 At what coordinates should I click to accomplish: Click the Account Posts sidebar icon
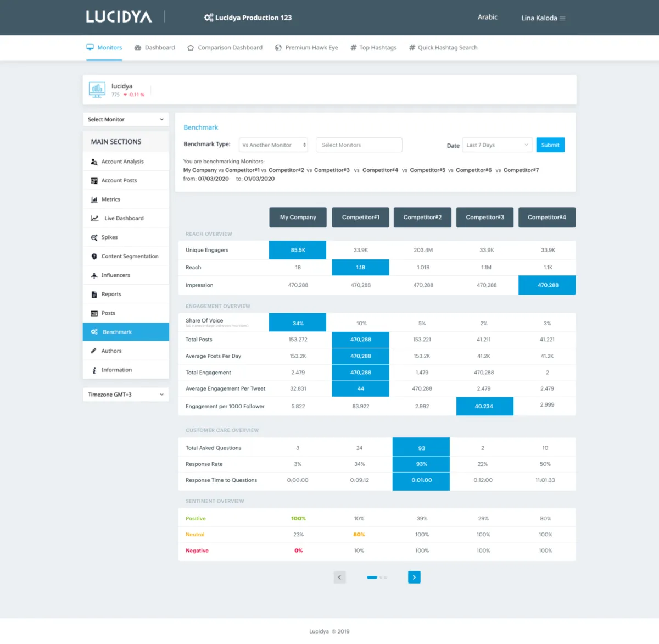[x=94, y=181]
